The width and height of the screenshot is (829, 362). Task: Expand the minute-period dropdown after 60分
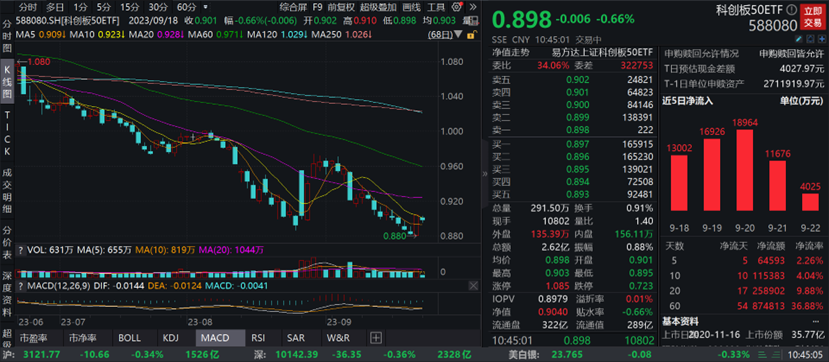click(x=205, y=8)
